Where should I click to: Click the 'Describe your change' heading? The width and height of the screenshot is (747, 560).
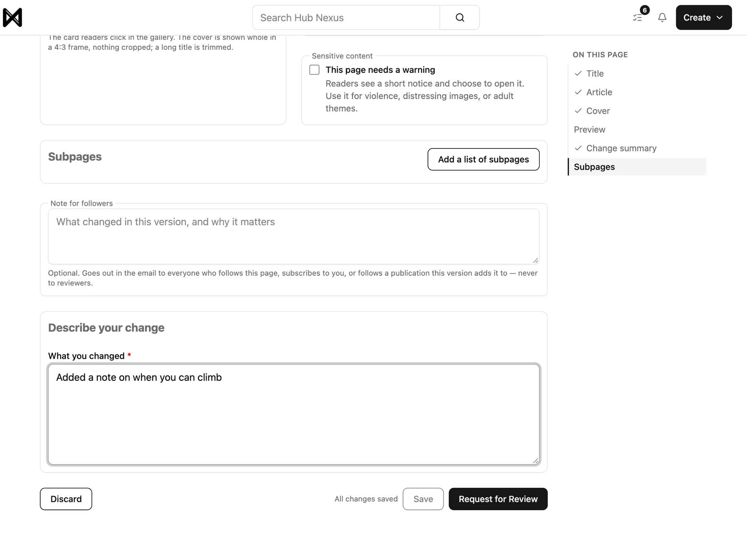pos(106,328)
